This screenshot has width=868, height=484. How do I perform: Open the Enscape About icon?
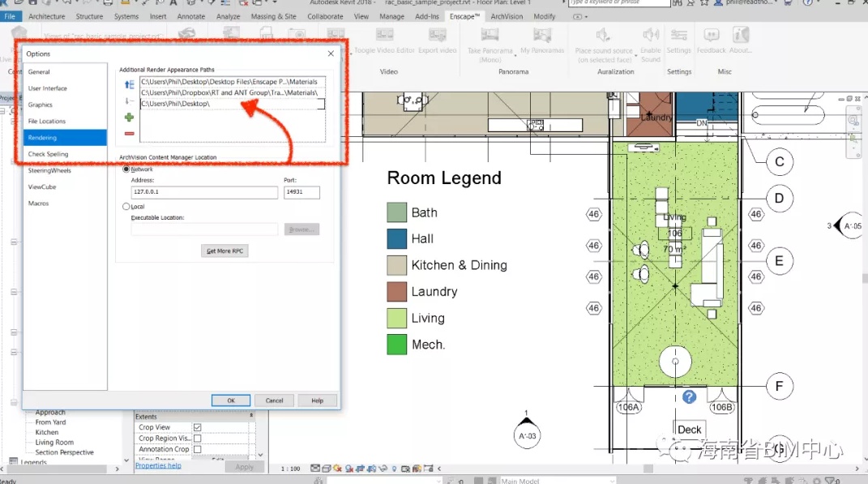click(x=740, y=36)
